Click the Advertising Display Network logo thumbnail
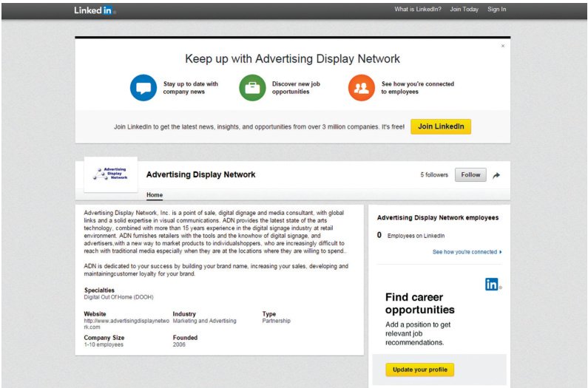 111,174
